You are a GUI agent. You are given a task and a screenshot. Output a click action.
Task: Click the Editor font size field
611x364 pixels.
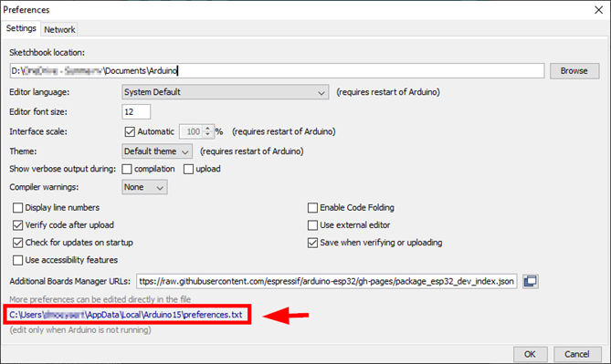click(x=136, y=111)
